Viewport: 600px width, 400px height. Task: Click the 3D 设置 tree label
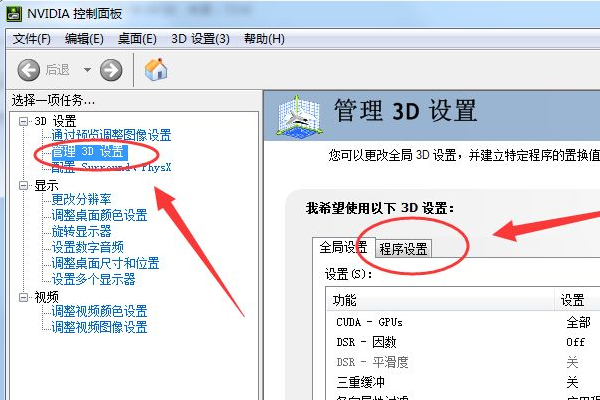55,121
